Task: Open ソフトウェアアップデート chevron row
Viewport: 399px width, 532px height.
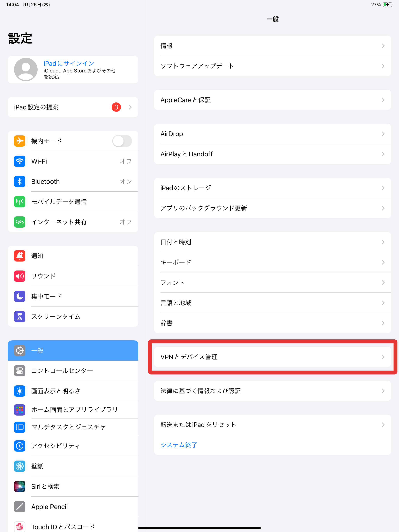Action: [x=272, y=66]
